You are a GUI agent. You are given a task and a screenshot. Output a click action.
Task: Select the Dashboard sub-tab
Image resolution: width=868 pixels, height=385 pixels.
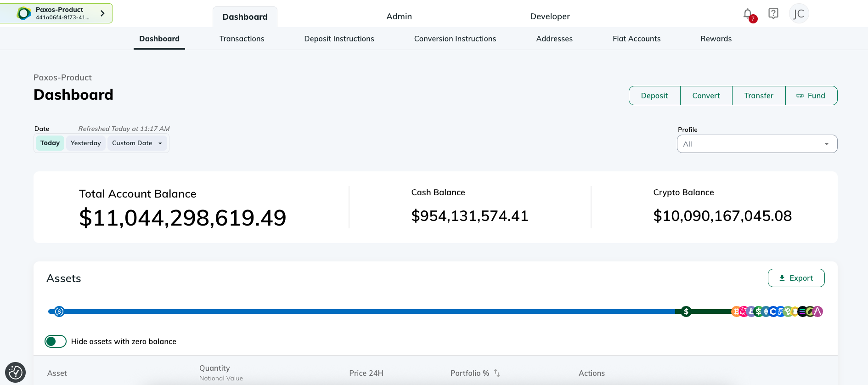(159, 39)
